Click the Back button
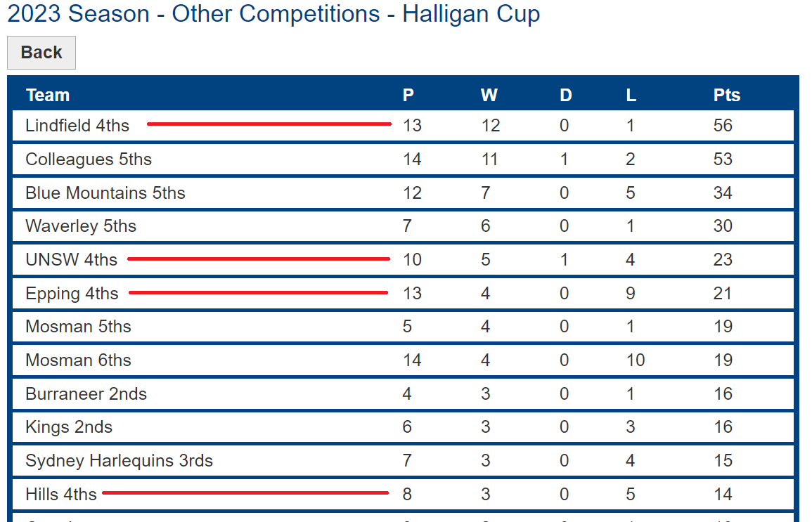812x522 pixels. pos(41,53)
